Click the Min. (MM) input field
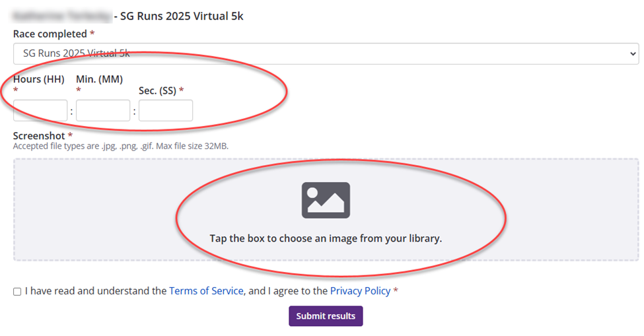This screenshot has height=336, width=644. pyautogui.click(x=103, y=110)
